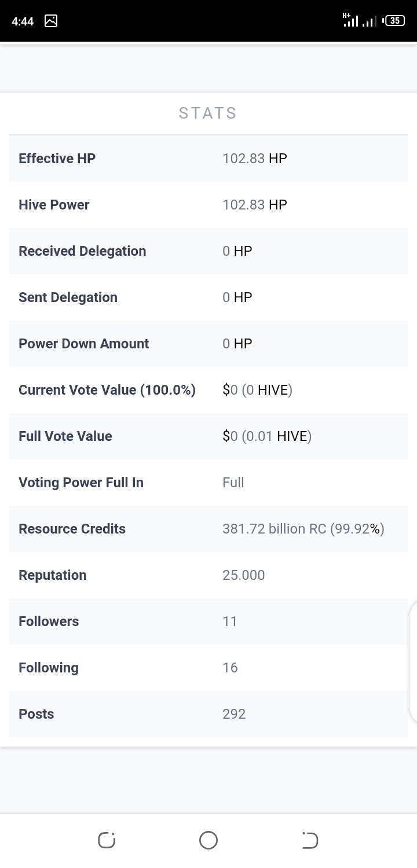Viewport: 417px width, 868px height.
Task: Tap the Received Delegation row
Action: tap(209, 251)
